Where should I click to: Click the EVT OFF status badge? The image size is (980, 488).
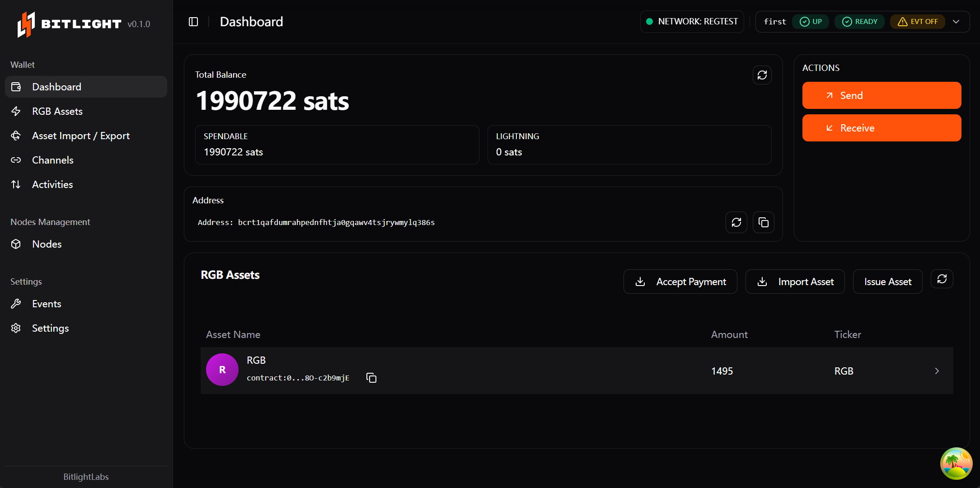click(x=918, y=22)
